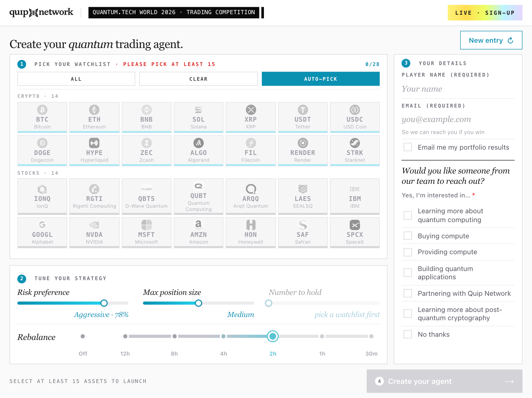Screen dimensions: 532x398
Task: Click the Aggressive 78% risk label
Action: pyautogui.click(x=101, y=315)
